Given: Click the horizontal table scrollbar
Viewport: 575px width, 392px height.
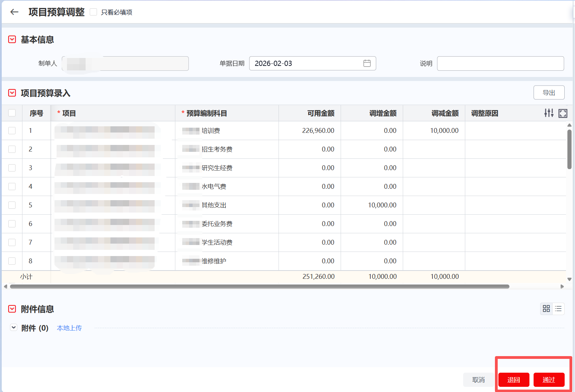Looking at the screenshot, I should 260,287.
